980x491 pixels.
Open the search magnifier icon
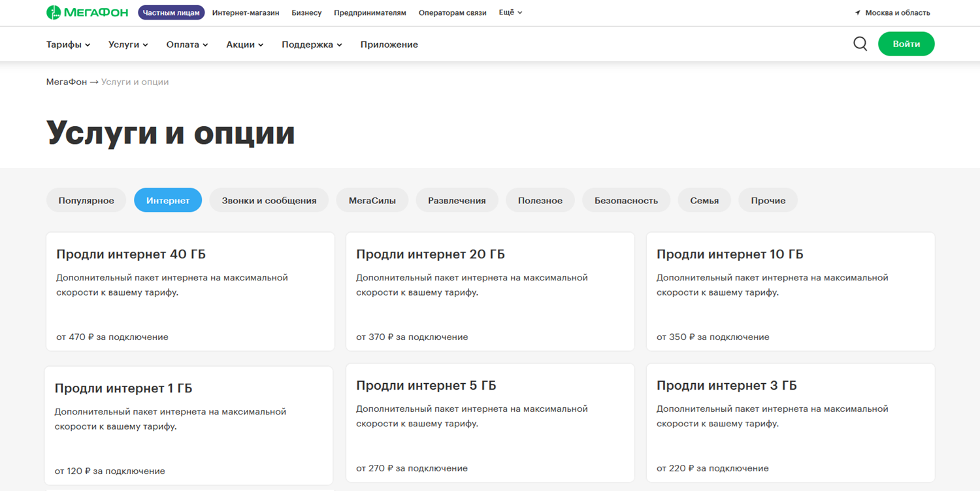tap(860, 44)
